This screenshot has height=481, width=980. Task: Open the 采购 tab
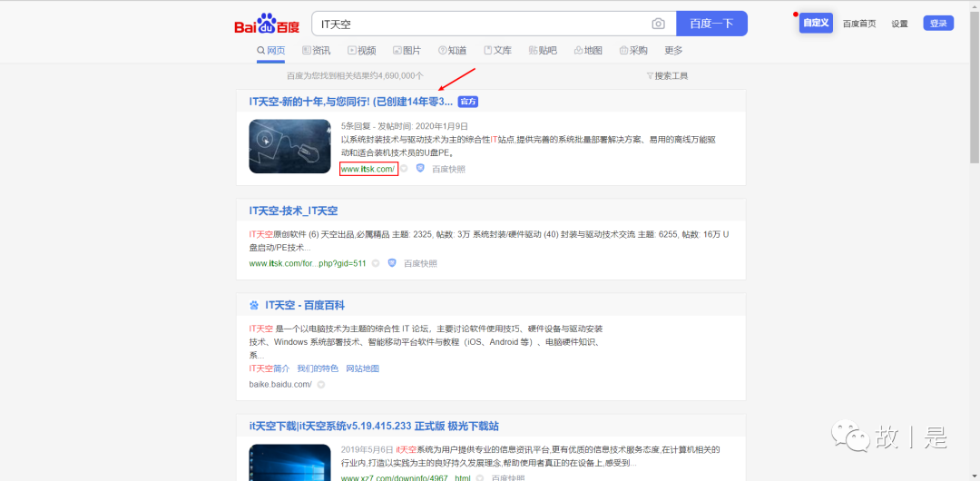coord(633,51)
